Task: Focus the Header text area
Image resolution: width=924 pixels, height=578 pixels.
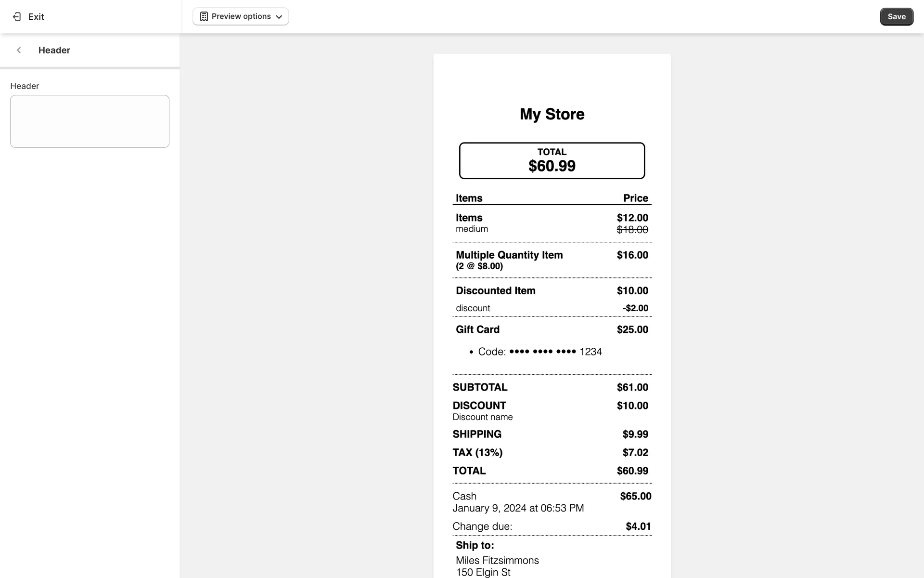Action: [x=90, y=121]
